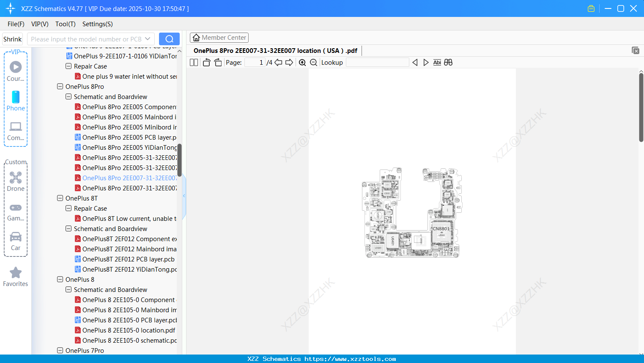Open the Drone category panel
This screenshot has height=363, width=644.
15,182
